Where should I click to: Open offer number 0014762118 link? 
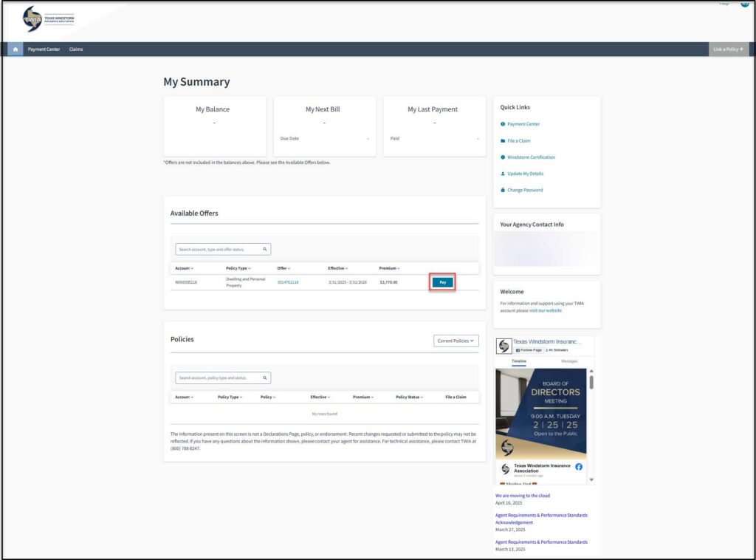tap(288, 282)
